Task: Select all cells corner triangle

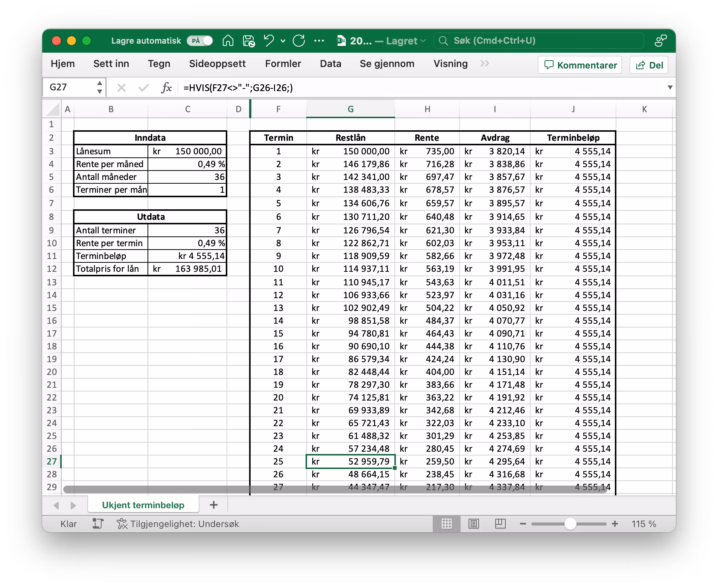Action: pos(53,109)
